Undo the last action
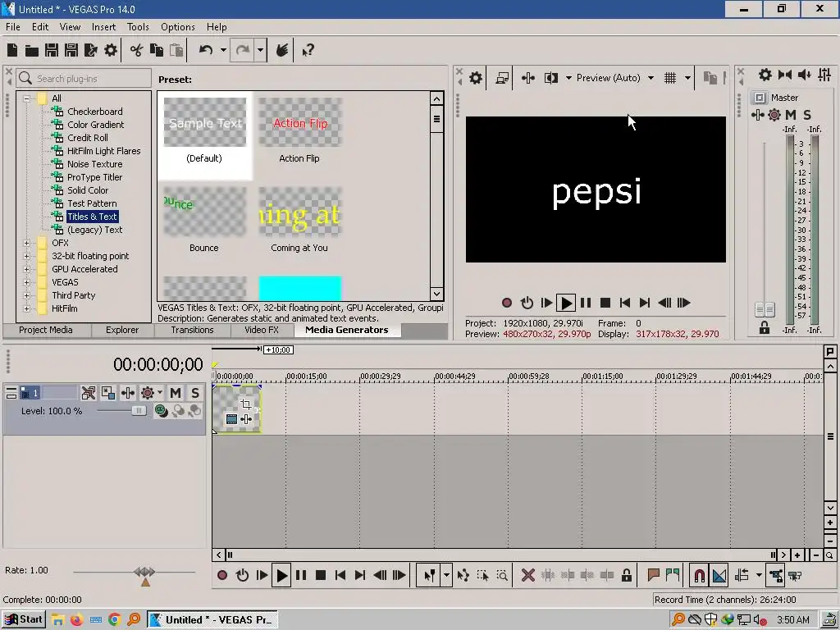This screenshot has height=630, width=840. click(206, 50)
